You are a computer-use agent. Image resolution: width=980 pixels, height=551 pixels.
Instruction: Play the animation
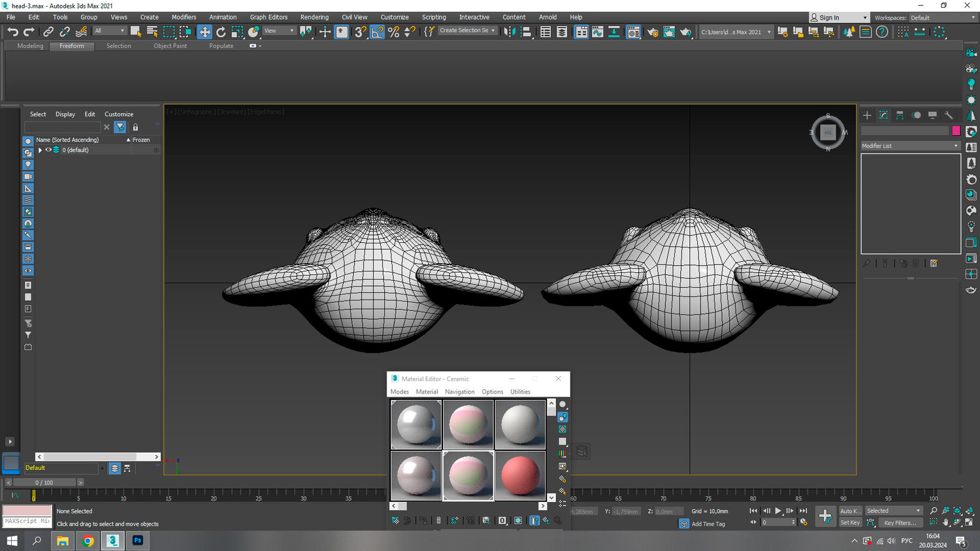pyautogui.click(x=778, y=511)
